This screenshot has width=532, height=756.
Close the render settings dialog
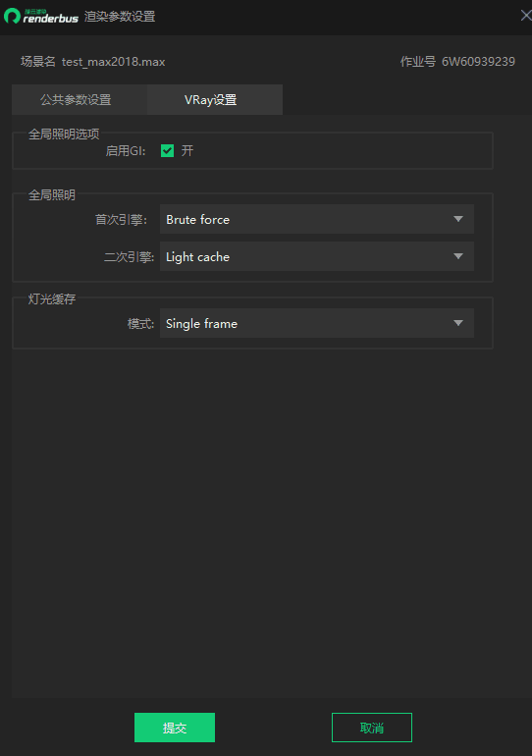526,16
